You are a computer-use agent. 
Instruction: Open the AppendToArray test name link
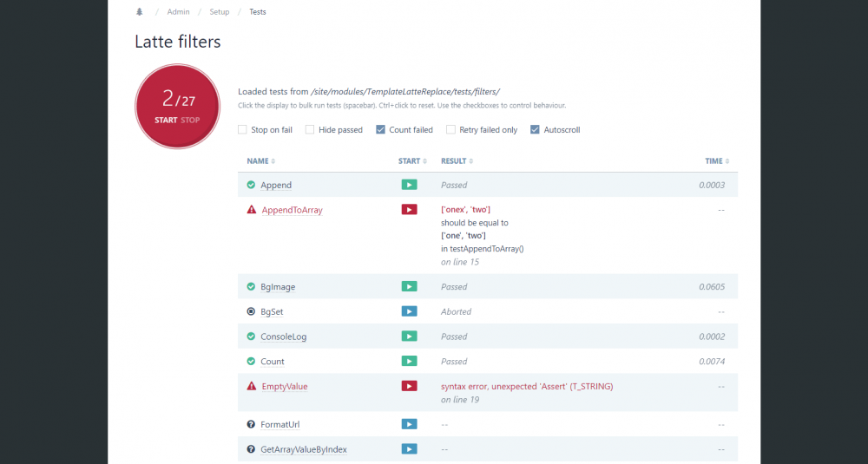coord(292,210)
